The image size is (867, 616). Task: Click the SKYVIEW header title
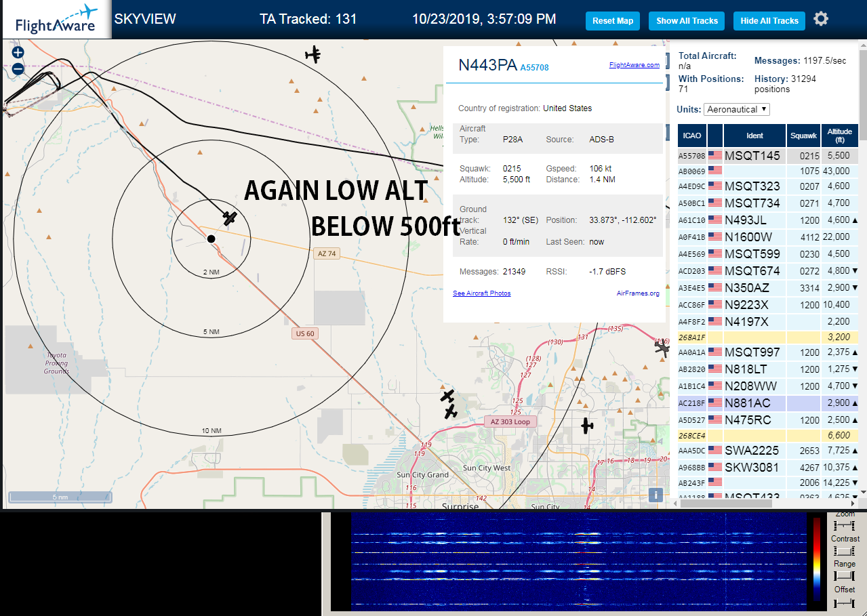(x=145, y=19)
